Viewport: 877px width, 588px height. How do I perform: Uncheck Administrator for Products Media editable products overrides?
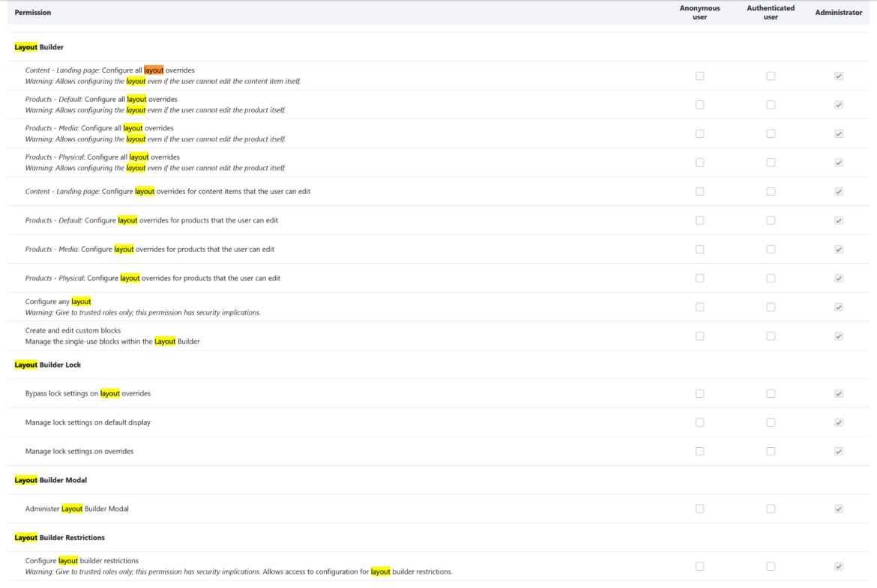click(x=839, y=249)
